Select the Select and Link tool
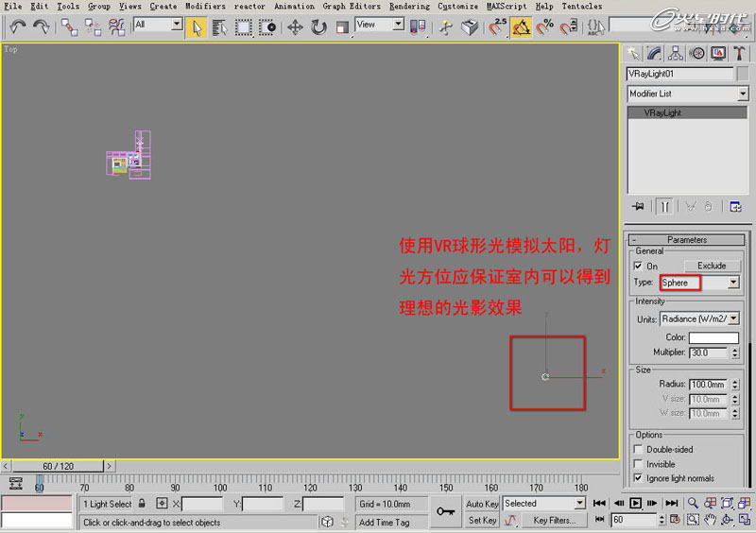 [x=69, y=27]
